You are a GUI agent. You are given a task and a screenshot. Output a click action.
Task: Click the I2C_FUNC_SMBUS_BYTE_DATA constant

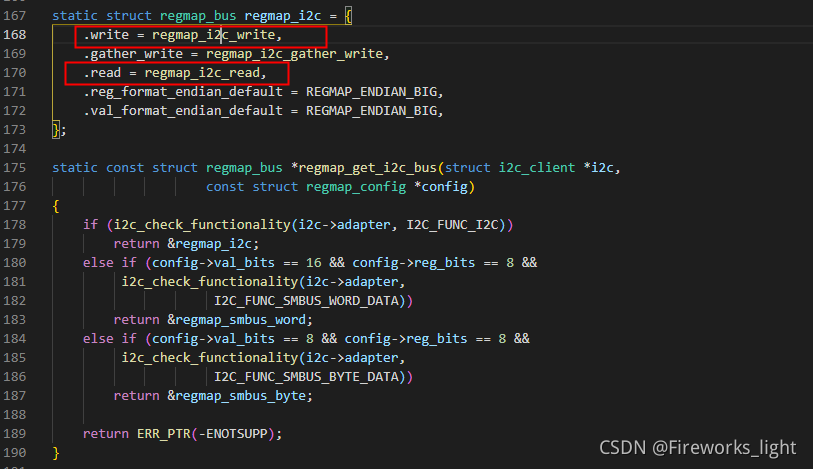[x=306, y=377]
